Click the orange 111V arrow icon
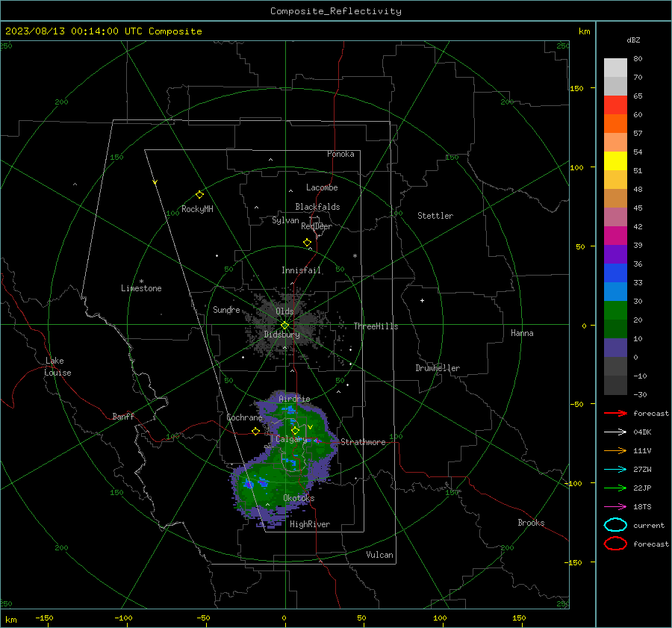This screenshot has height=628, width=672. pyautogui.click(x=615, y=450)
